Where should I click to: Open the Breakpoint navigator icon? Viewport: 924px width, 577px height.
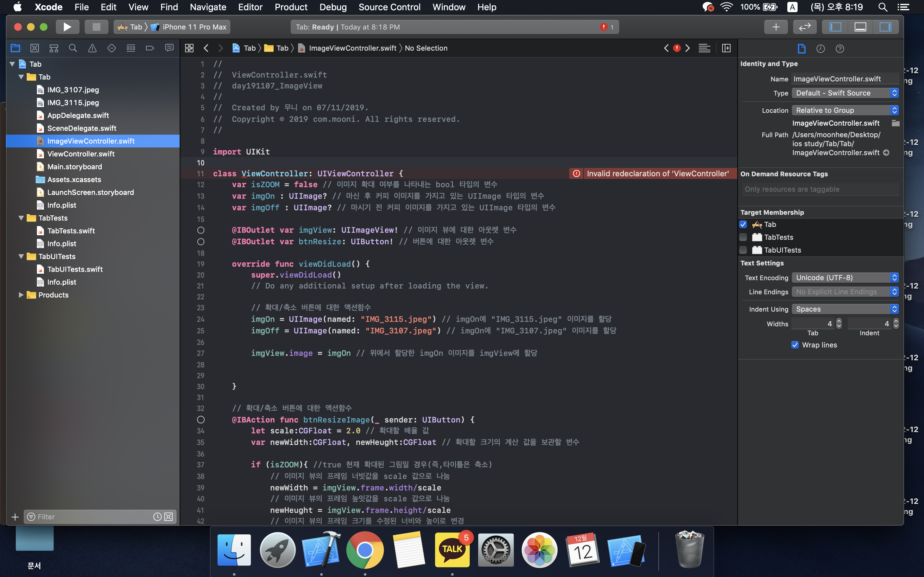click(x=150, y=48)
